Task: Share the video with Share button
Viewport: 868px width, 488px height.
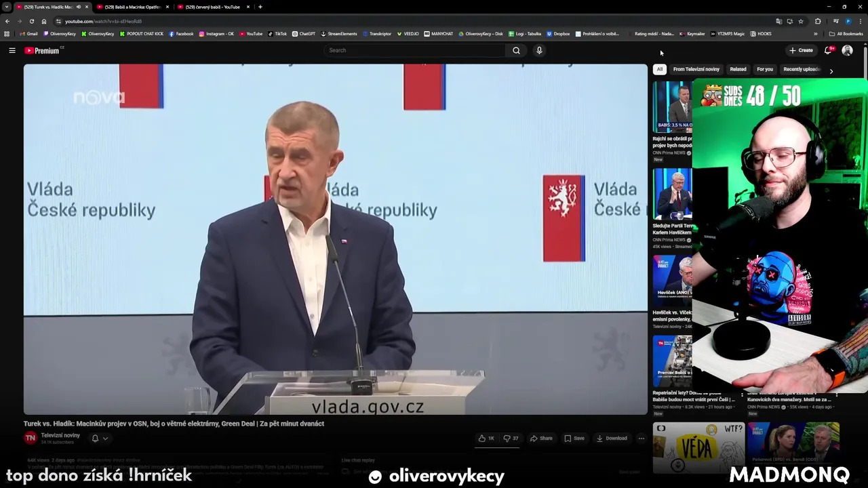Action: [x=541, y=439]
